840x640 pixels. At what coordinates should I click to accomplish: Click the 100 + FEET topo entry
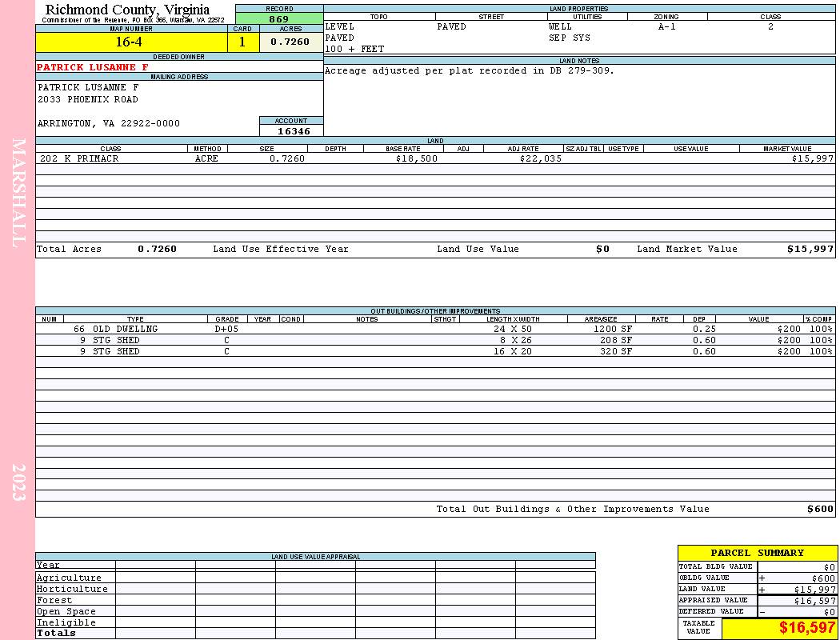click(354, 50)
